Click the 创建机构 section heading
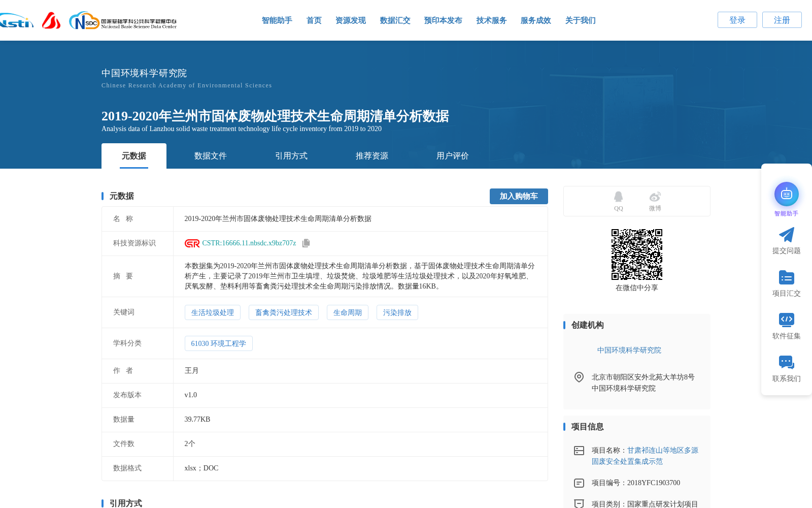 click(x=588, y=325)
